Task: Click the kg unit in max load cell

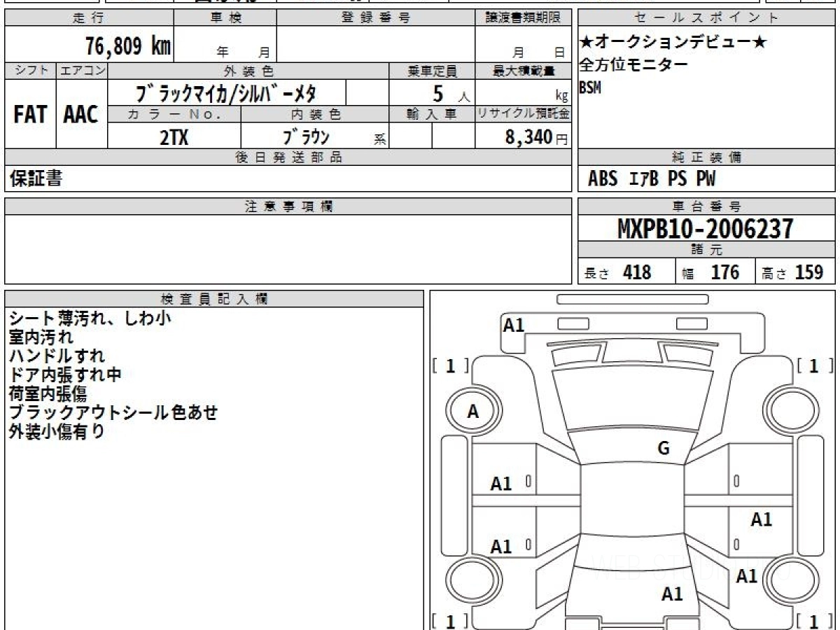Action: [562, 97]
